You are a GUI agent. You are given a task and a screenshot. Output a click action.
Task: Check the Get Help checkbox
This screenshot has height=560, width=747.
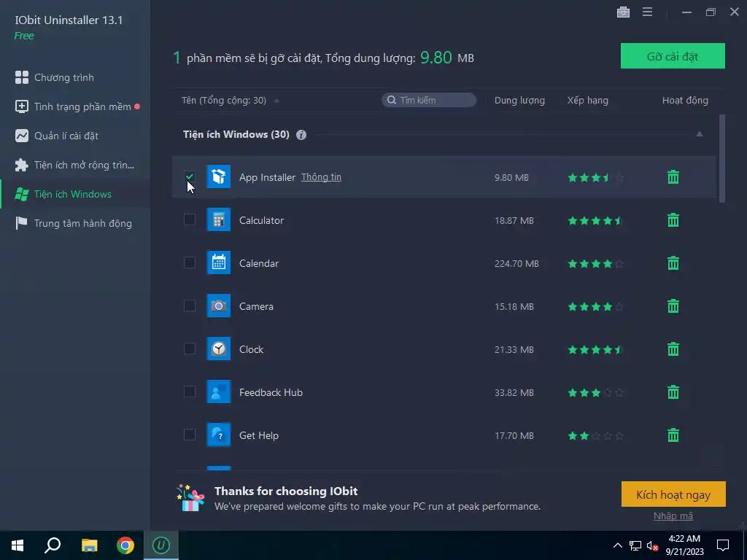tap(190, 435)
